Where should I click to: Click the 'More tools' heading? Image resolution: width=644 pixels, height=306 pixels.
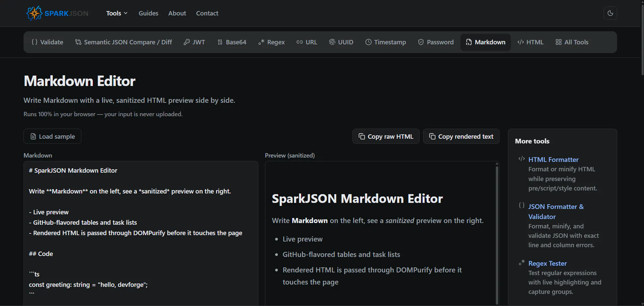532,141
